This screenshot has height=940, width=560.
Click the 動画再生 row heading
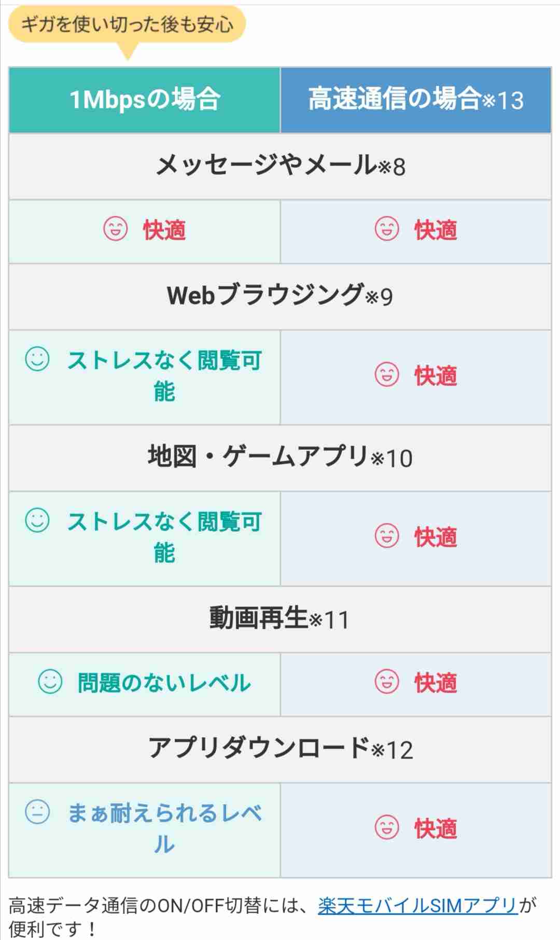coord(280,619)
